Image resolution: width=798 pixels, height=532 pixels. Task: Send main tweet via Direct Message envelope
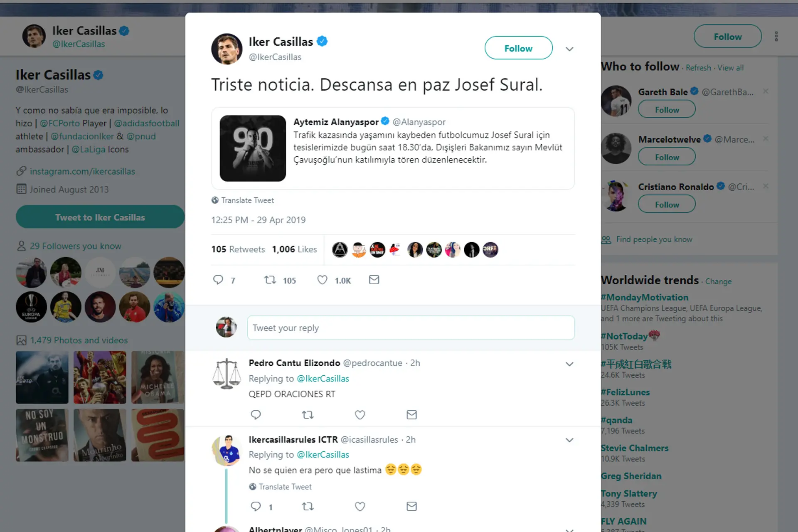coord(374,280)
